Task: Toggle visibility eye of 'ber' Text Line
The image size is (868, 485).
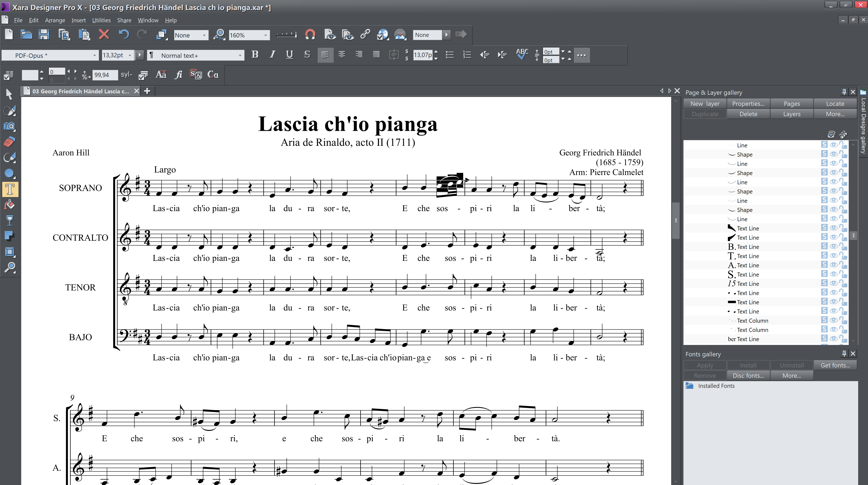Action: [833, 338]
